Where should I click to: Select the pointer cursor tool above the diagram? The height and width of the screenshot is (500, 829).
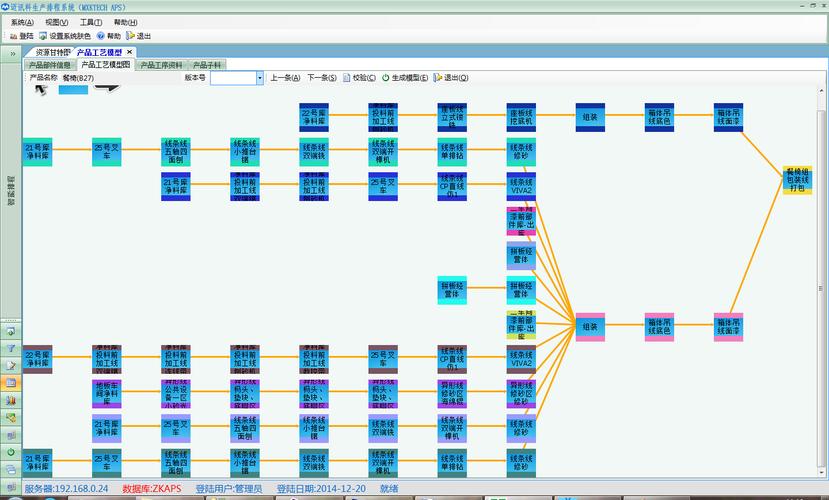(41, 89)
